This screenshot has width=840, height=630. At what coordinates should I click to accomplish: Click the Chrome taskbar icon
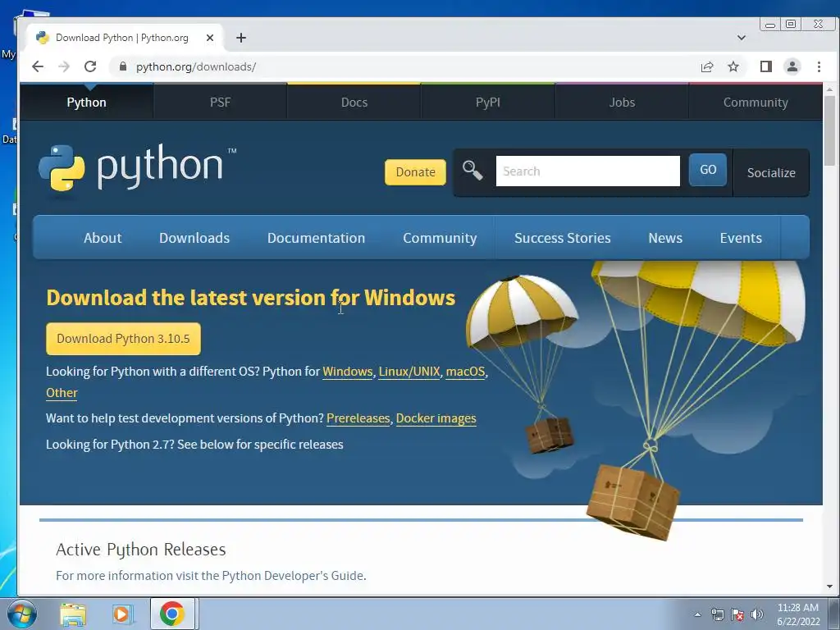tap(172, 614)
